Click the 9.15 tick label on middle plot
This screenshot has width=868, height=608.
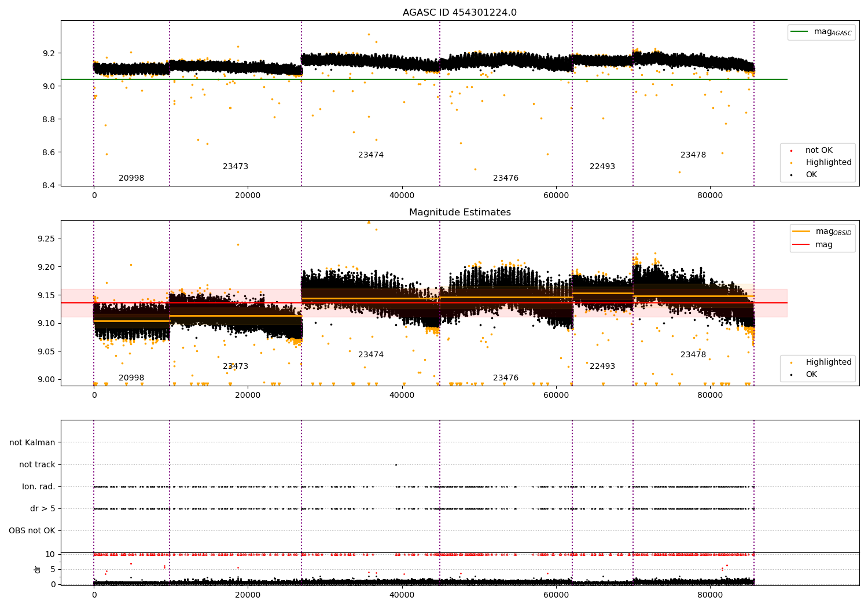46,295
